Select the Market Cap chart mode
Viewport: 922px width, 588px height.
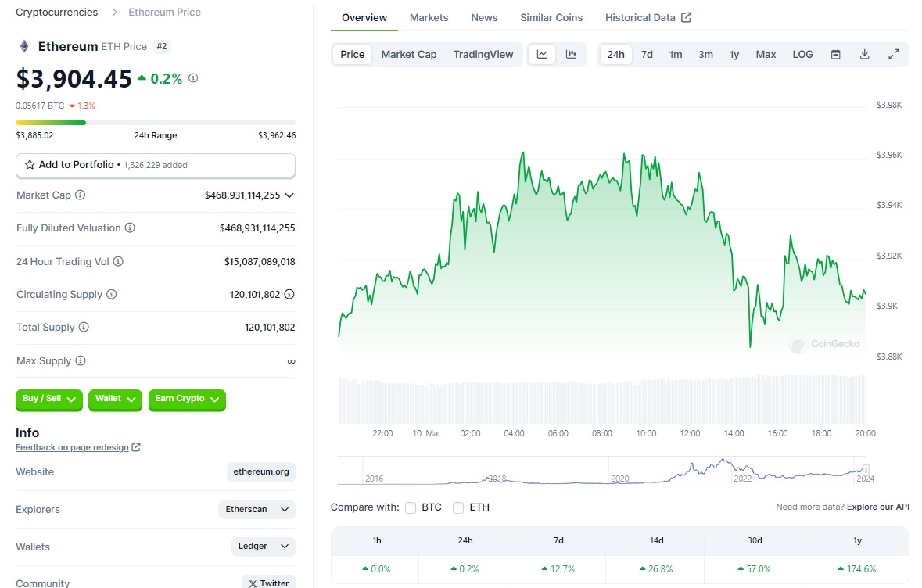point(409,55)
